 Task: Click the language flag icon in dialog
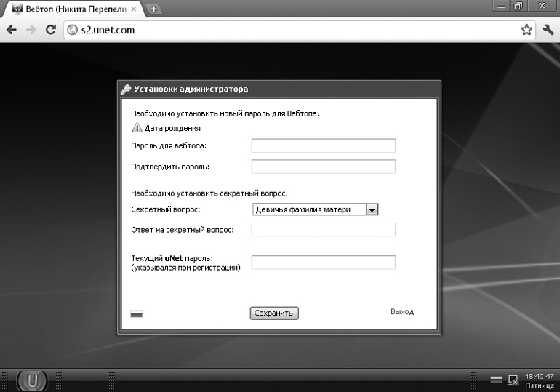[137, 313]
